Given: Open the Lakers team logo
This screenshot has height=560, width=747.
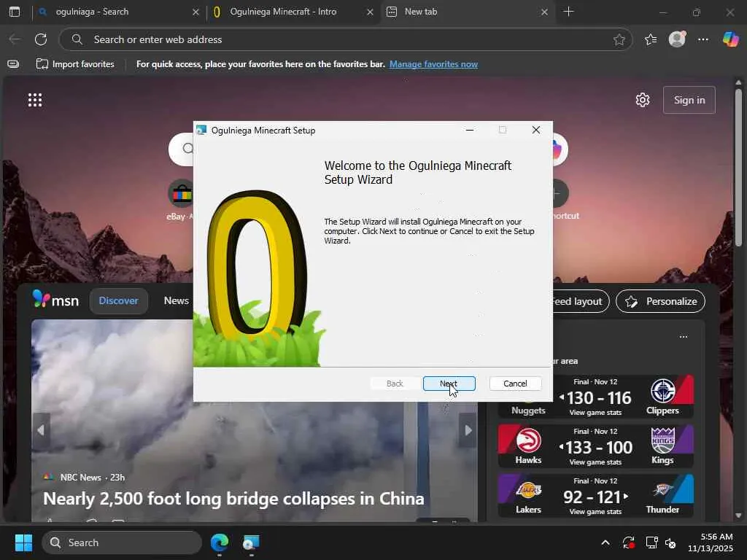Looking at the screenshot, I should (528, 490).
